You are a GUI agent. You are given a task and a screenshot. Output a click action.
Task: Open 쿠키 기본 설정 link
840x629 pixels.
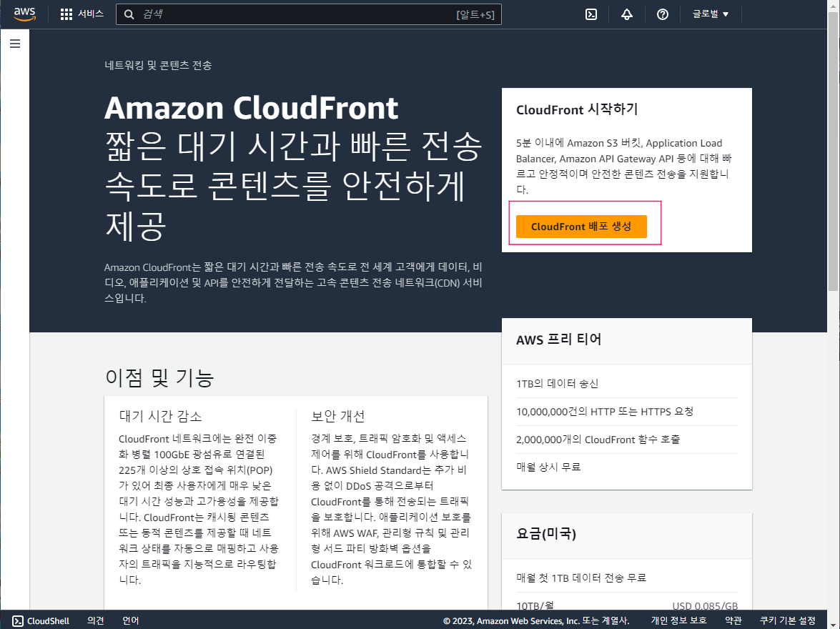point(788,620)
